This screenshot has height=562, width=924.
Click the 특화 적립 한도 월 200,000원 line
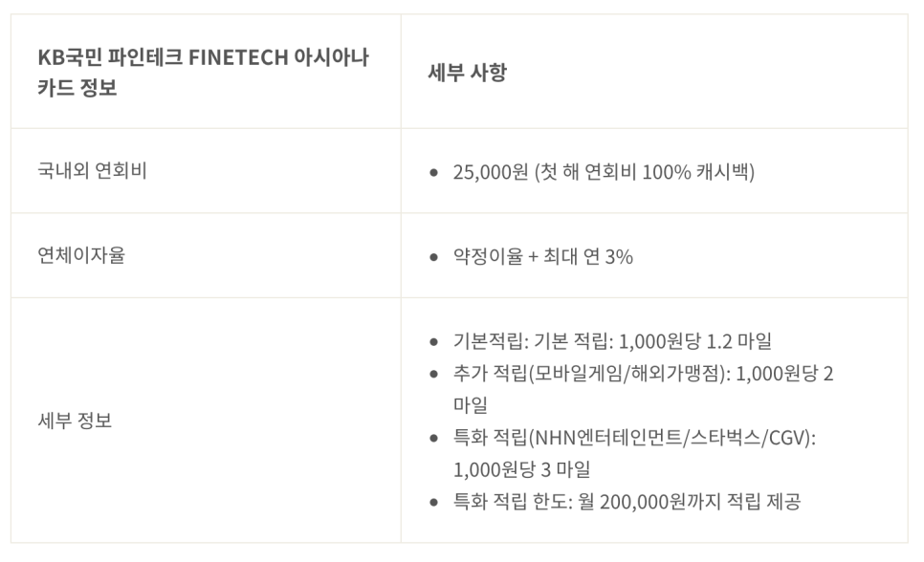[x=627, y=502]
